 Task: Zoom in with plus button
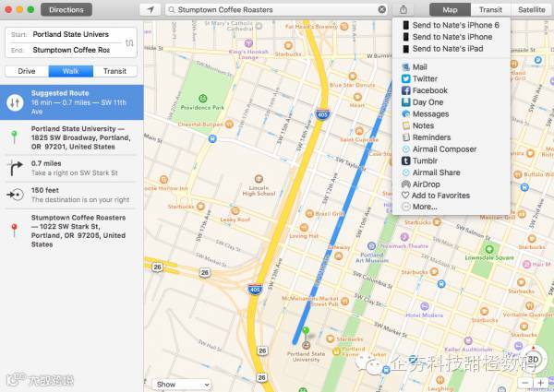pos(540,383)
